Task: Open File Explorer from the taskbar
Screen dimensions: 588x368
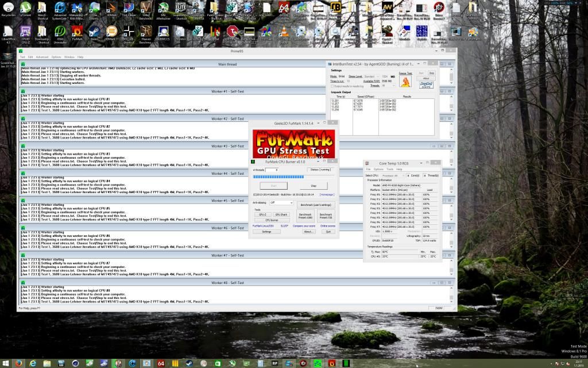Action: click(47, 363)
